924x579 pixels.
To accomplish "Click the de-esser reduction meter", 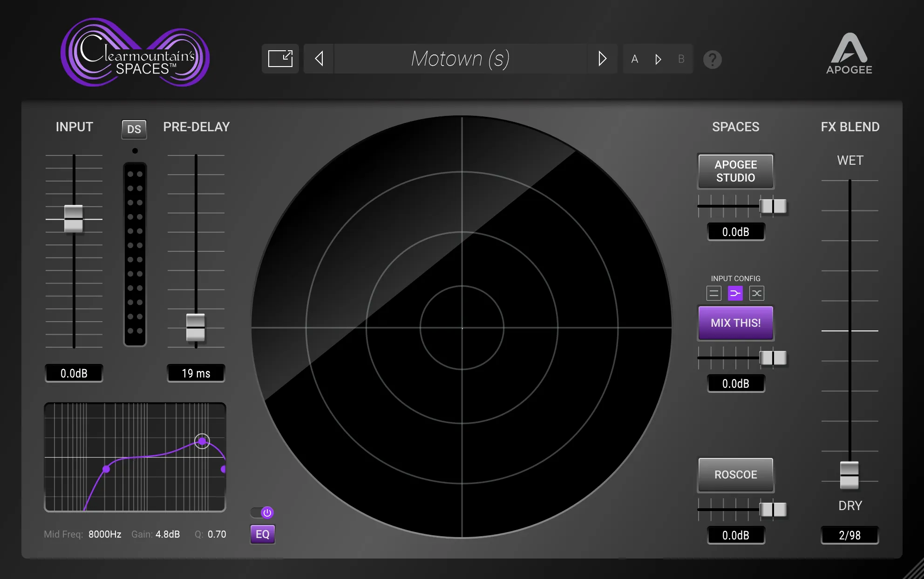I will (x=135, y=254).
